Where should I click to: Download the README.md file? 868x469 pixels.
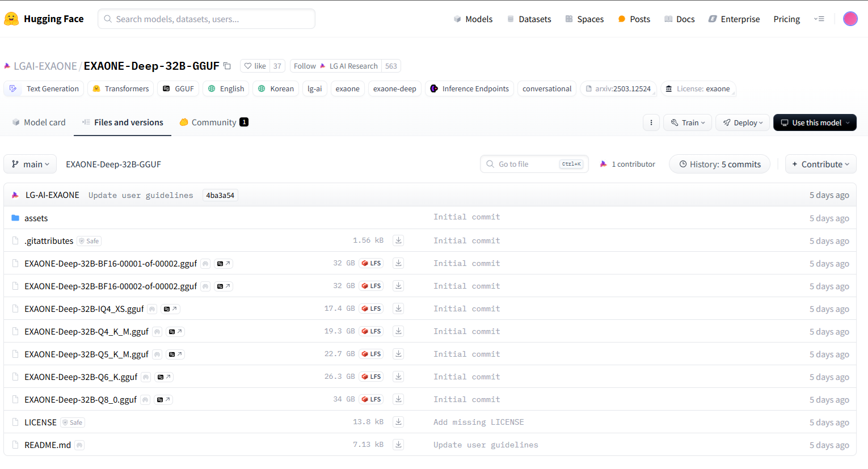point(399,445)
